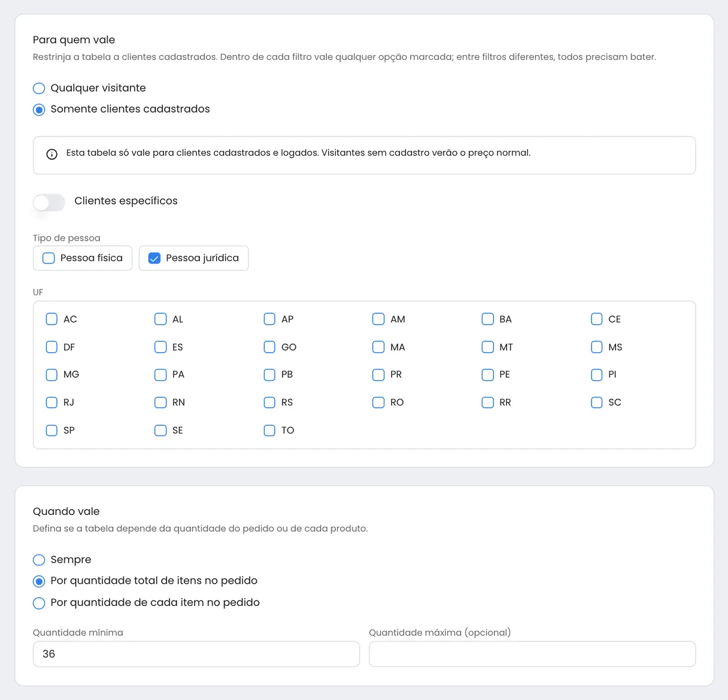
Task: Tick the AL state checkbox
Action: pyautogui.click(x=160, y=319)
